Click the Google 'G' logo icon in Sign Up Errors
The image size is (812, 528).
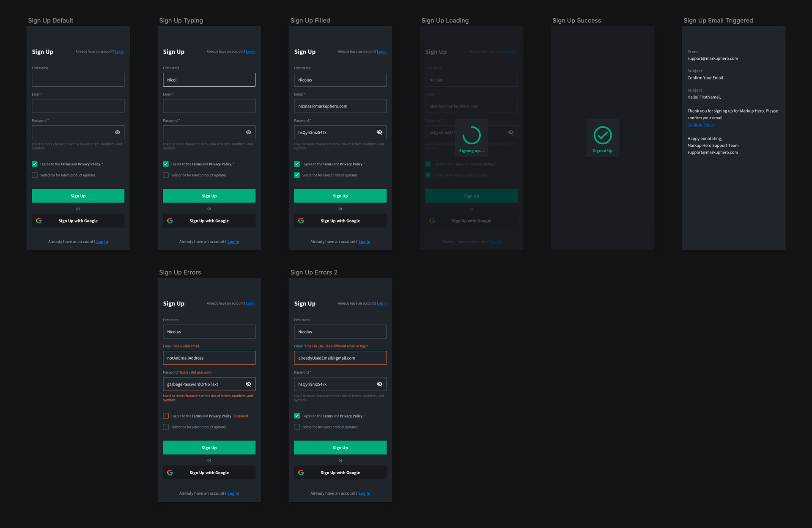coord(170,472)
